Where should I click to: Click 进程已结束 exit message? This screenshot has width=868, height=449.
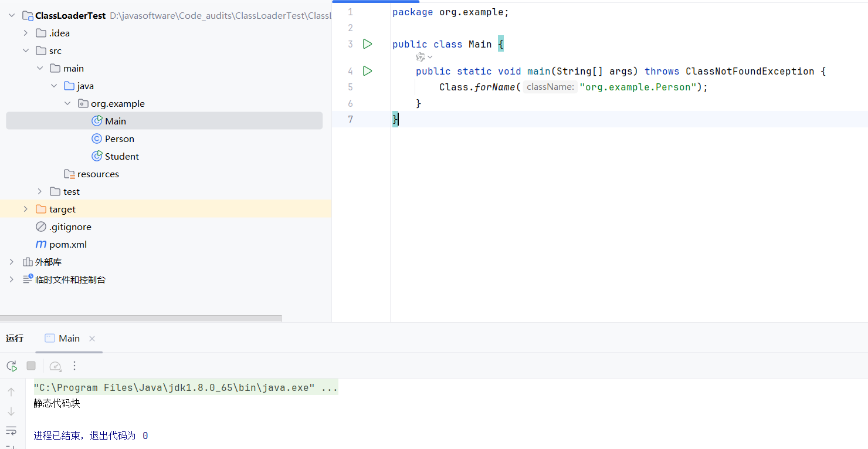[x=91, y=436]
